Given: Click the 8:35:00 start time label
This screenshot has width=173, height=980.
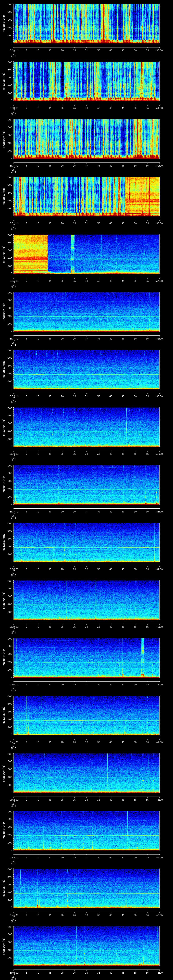Looking at the screenshot, I should coord(14,396).
